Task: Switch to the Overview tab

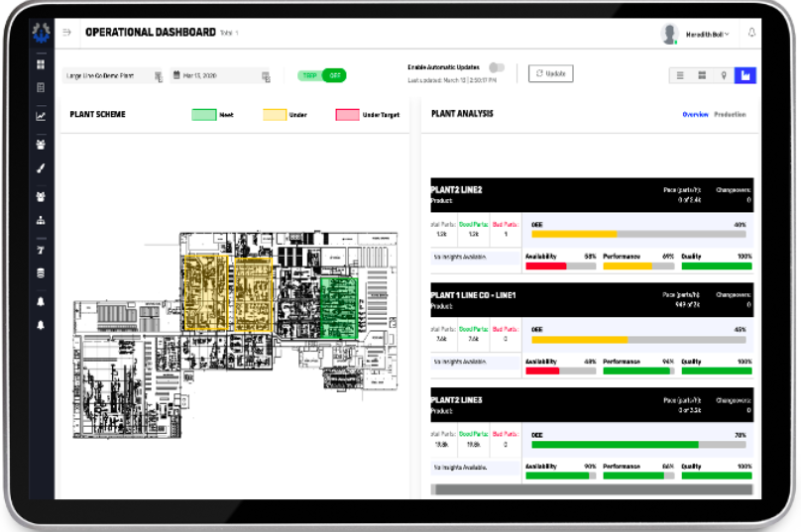Action: pyautogui.click(x=695, y=115)
